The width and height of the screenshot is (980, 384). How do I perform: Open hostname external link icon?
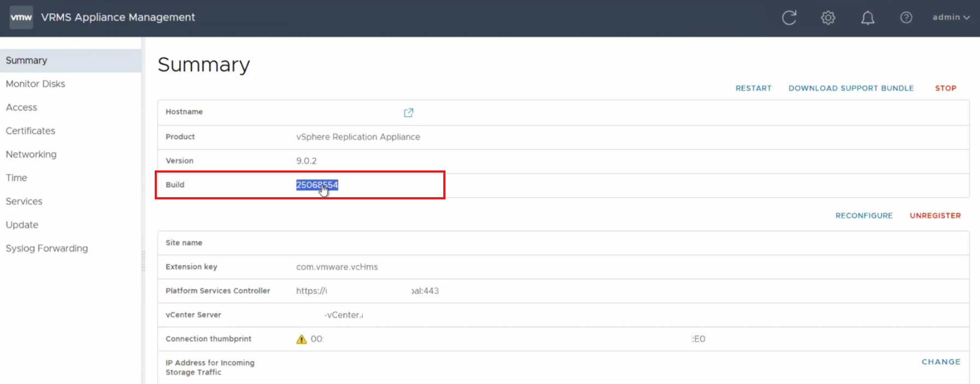point(408,113)
